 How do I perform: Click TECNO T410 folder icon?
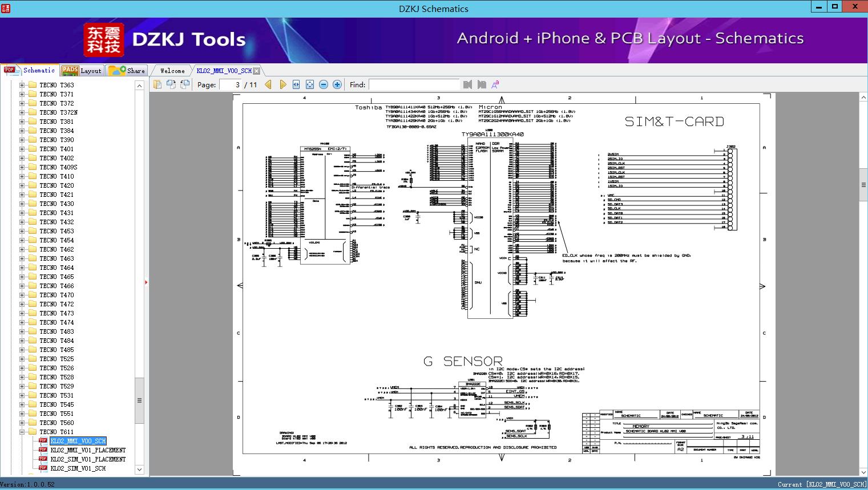(x=32, y=176)
